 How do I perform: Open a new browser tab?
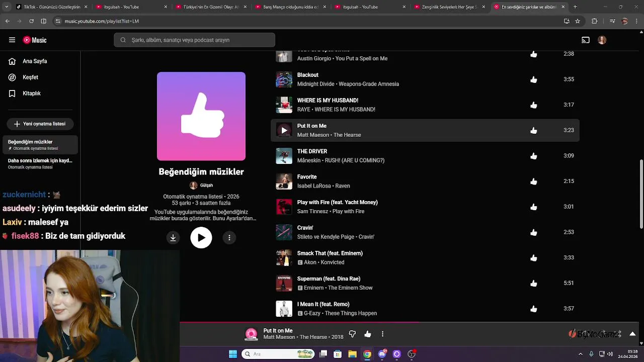(x=575, y=7)
